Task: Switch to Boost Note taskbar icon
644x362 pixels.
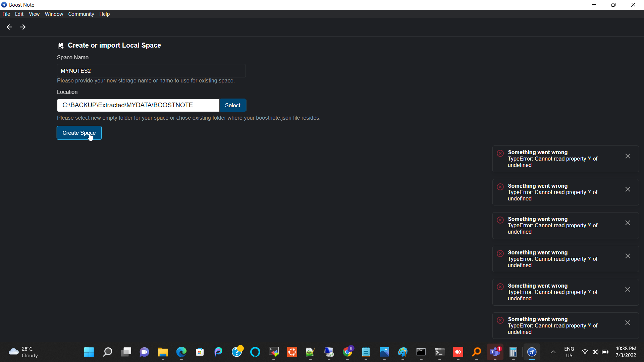Action: [x=532, y=352]
